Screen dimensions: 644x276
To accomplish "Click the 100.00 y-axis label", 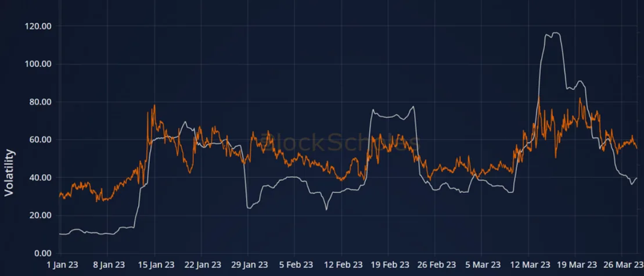I will point(39,64).
